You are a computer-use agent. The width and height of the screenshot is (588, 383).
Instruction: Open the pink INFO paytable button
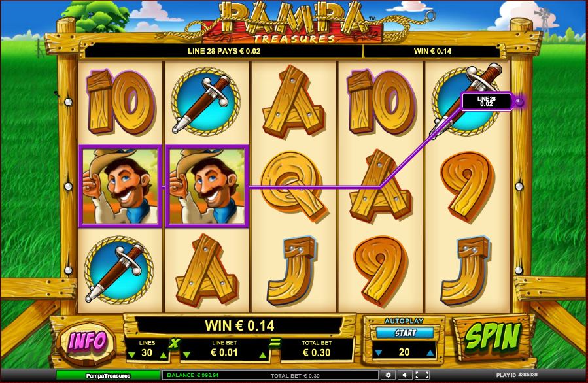87,341
